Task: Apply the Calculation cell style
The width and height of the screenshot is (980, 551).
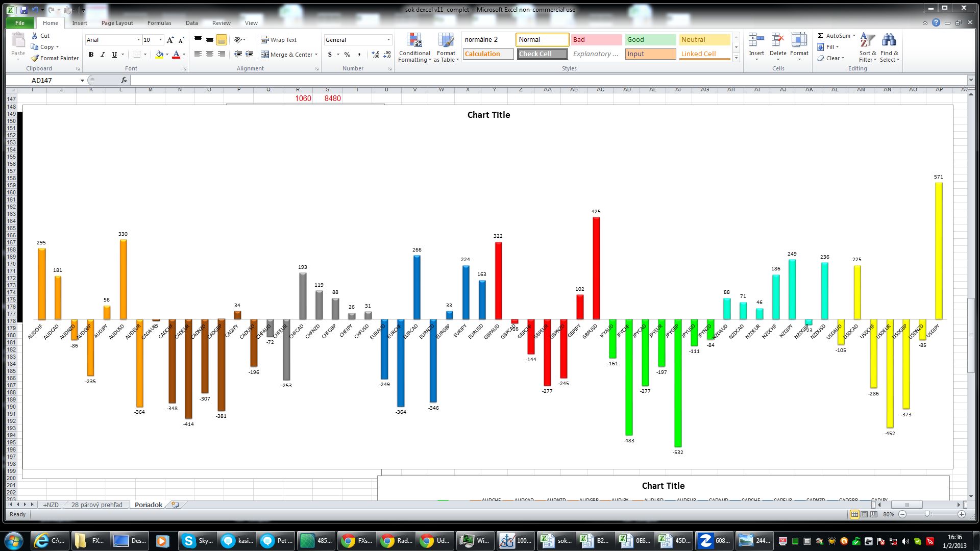Action: click(x=488, y=54)
